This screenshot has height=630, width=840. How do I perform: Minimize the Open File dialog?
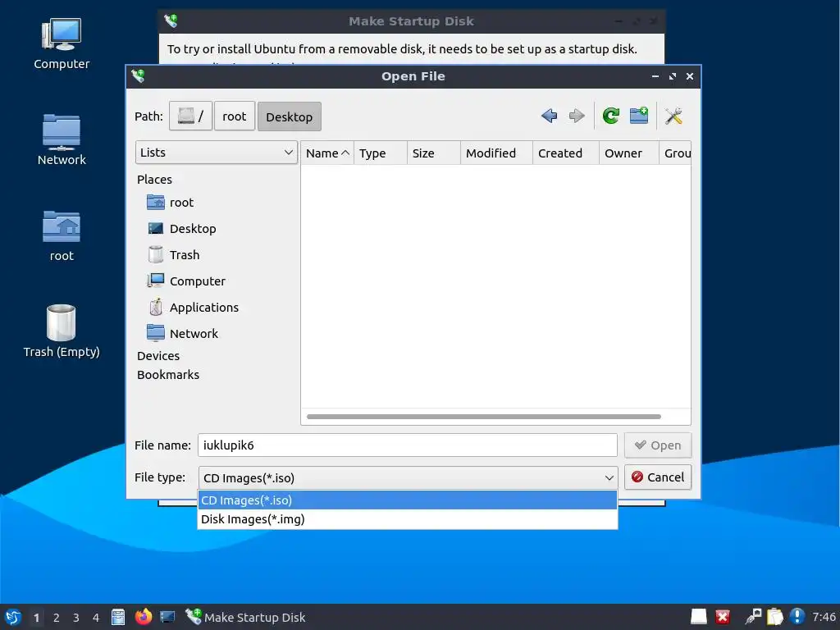tap(655, 76)
